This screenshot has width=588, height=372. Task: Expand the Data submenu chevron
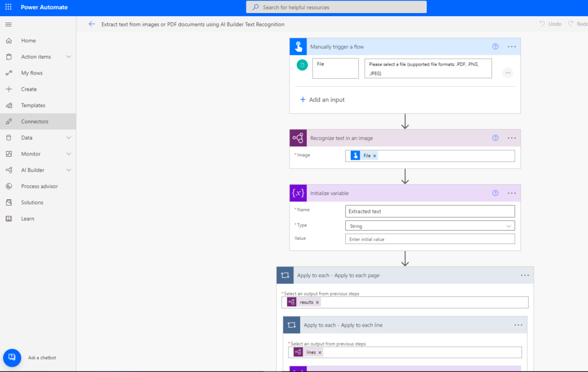point(69,138)
